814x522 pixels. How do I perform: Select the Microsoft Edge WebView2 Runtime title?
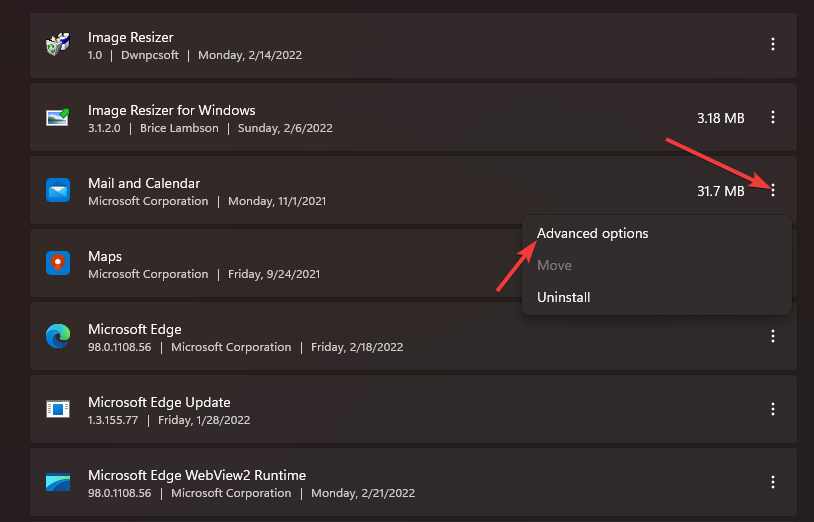(x=197, y=475)
